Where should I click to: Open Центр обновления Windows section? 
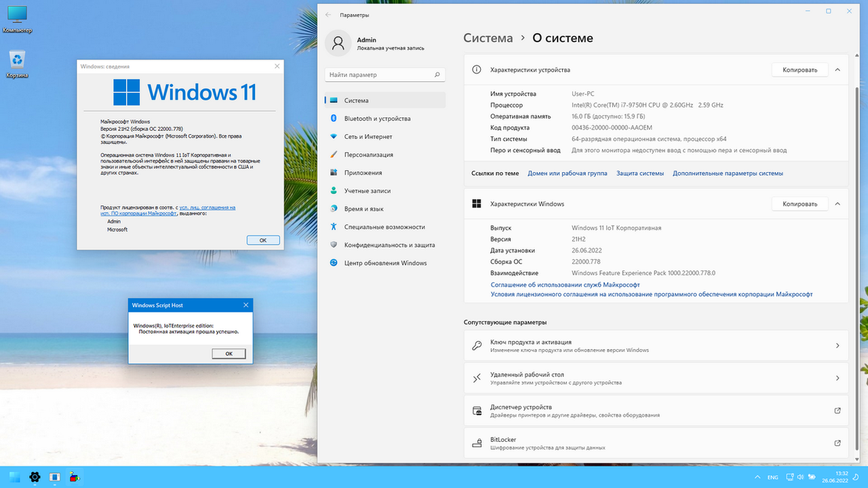click(385, 263)
